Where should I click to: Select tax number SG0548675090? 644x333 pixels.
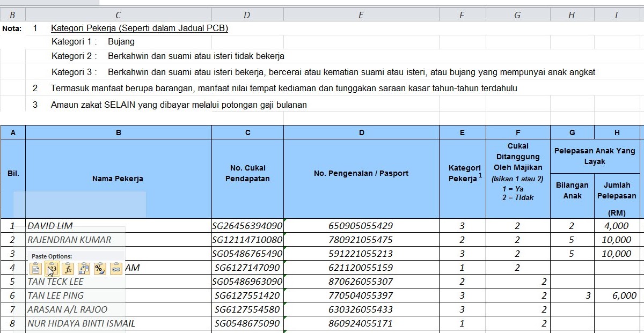[247, 323]
